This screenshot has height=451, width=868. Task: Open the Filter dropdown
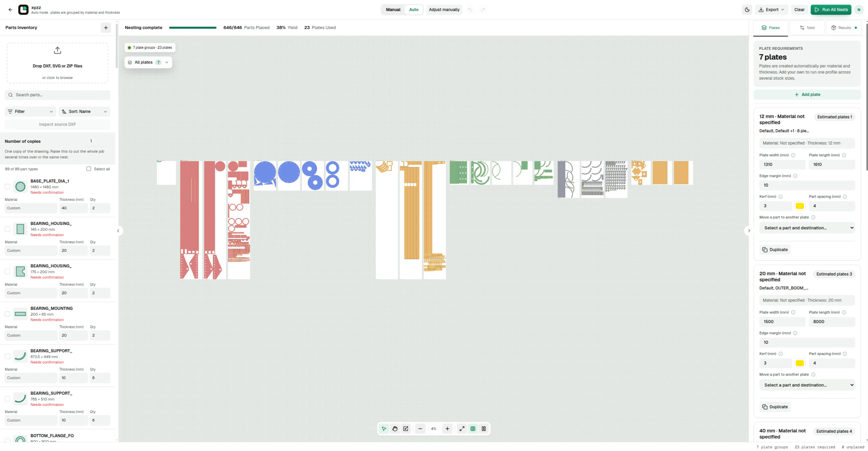click(31, 112)
